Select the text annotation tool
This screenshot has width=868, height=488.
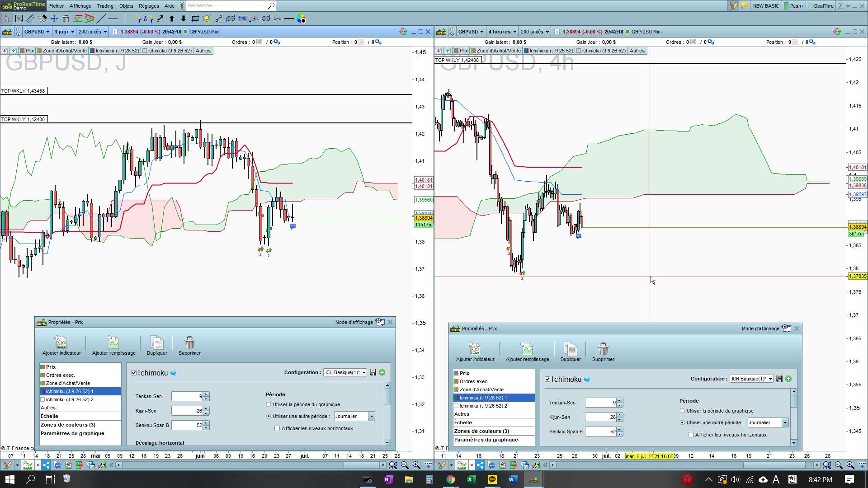click(x=19, y=19)
